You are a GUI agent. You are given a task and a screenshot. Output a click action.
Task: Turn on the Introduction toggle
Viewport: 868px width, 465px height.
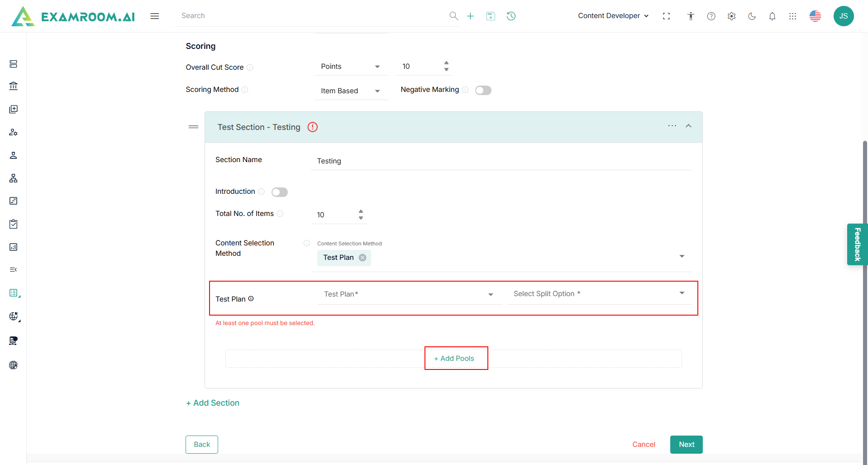click(279, 192)
